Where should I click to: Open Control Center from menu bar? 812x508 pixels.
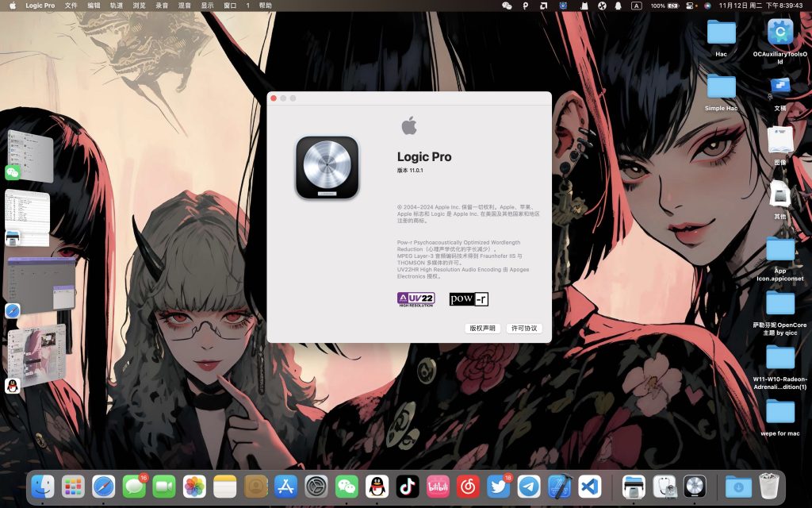689,6
